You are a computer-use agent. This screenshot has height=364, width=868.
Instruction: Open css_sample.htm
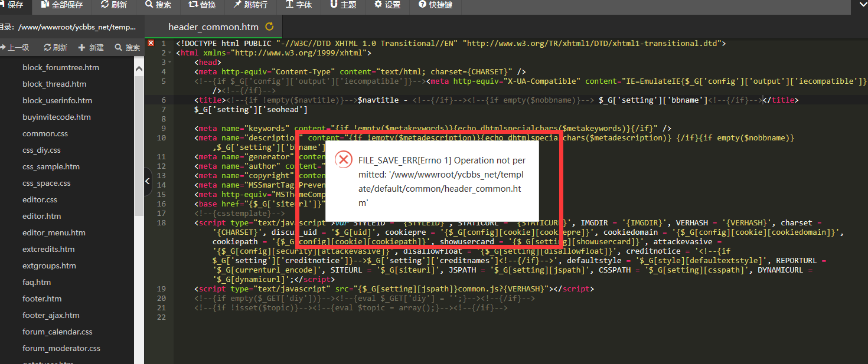coord(51,166)
